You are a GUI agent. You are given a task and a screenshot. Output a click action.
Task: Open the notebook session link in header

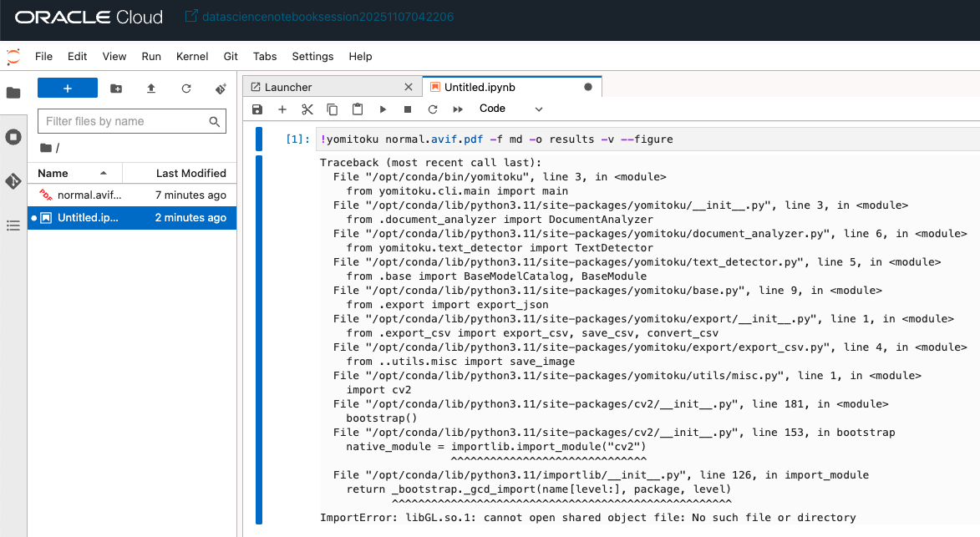pos(320,17)
